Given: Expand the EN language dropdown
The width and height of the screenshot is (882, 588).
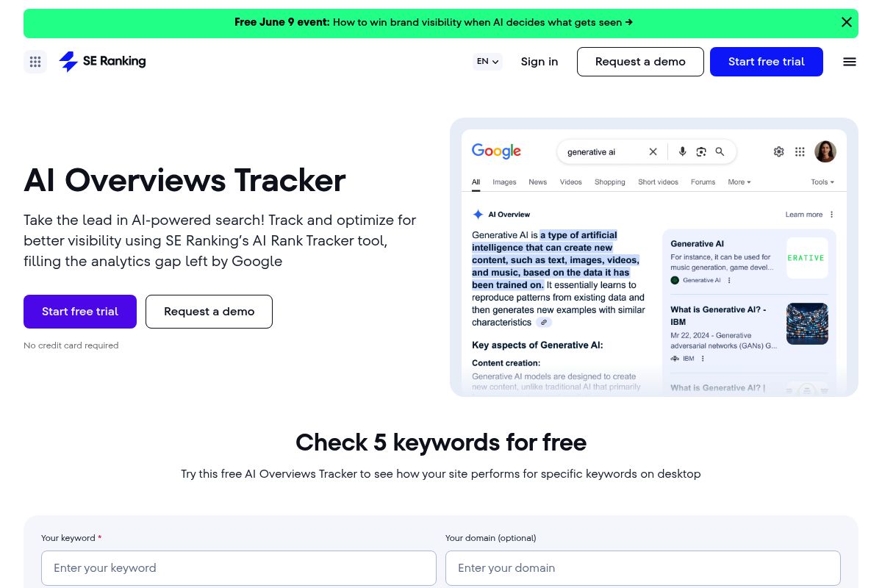Looking at the screenshot, I should click(x=487, y=62).
